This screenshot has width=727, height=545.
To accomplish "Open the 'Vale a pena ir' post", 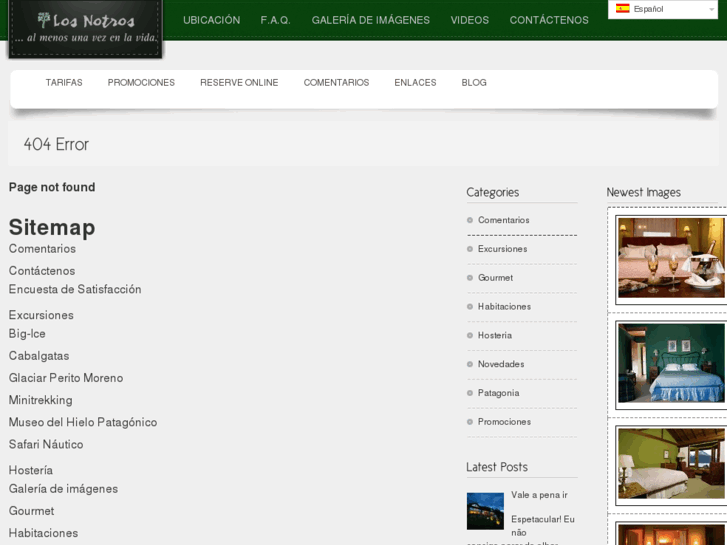I will [x=539, y=495].
